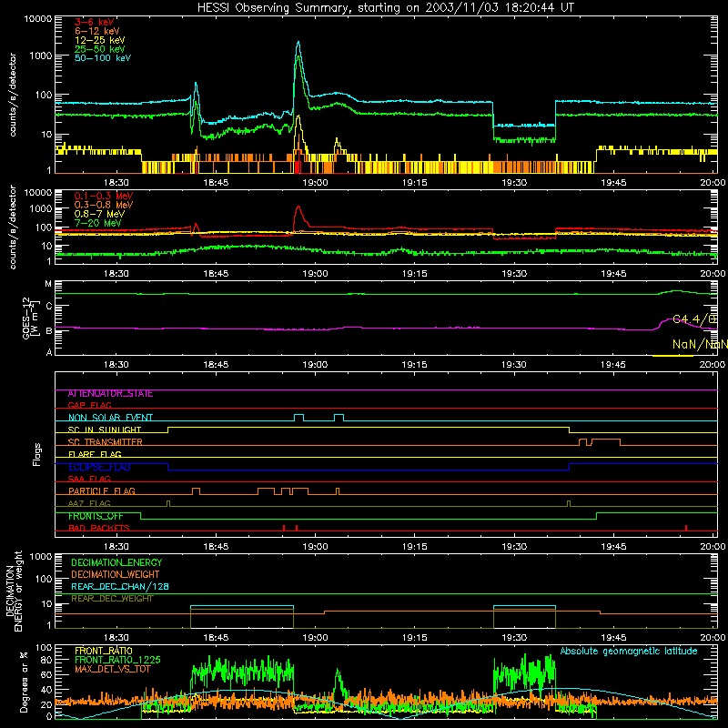728x728 pixels.
Task: Click the 0.8-7 MeV legend entry
Action: click(99, 214)
